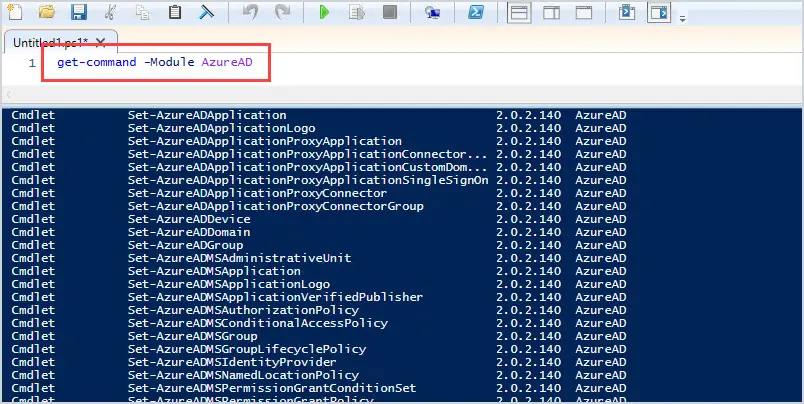
Task: Select Set-AzureADApplicationProxyConnector in output
Action: click(x=257, y=193)
